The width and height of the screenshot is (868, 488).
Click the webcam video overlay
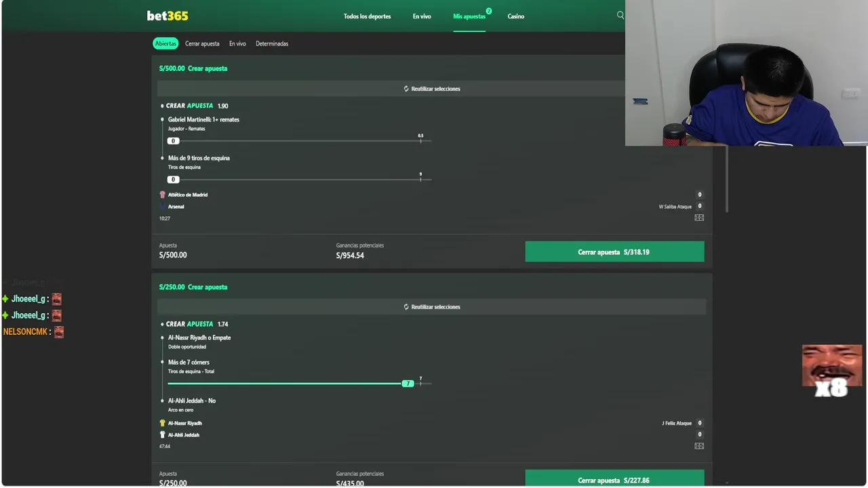[746, 73]
